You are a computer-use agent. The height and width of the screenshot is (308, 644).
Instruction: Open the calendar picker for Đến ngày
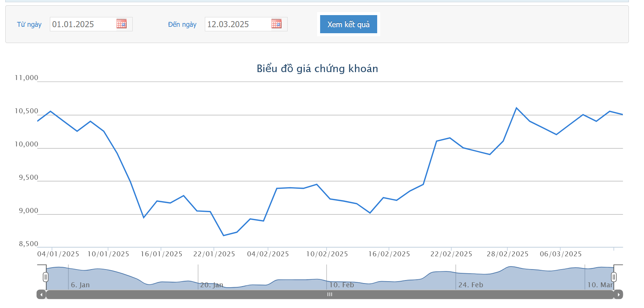(x=276, y=24)
